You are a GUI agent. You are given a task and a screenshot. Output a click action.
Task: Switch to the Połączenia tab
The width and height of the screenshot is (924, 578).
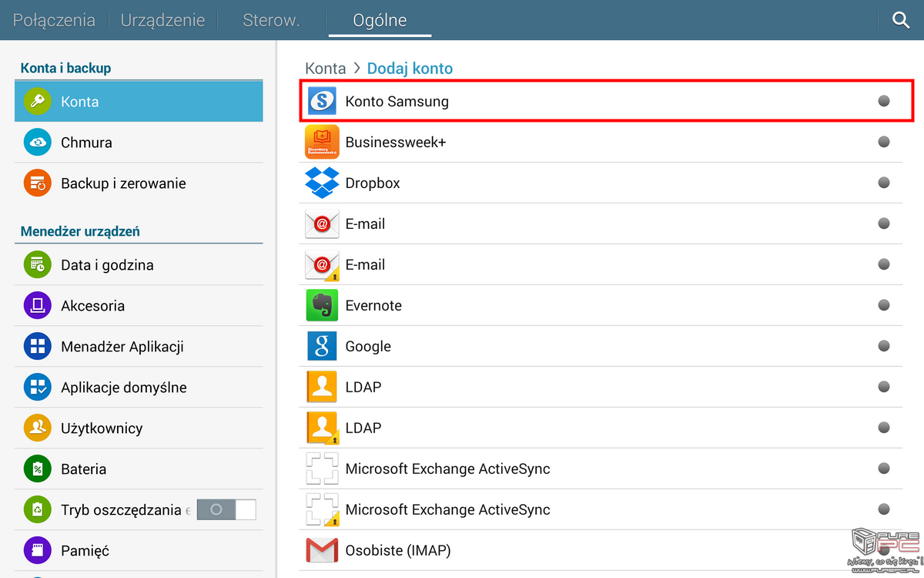(x=54, y=21)
